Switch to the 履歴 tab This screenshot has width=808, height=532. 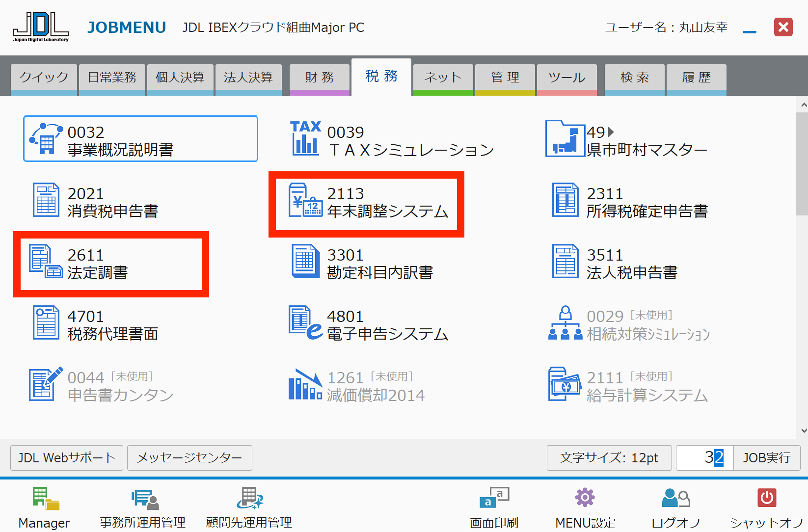click(697, 79)
